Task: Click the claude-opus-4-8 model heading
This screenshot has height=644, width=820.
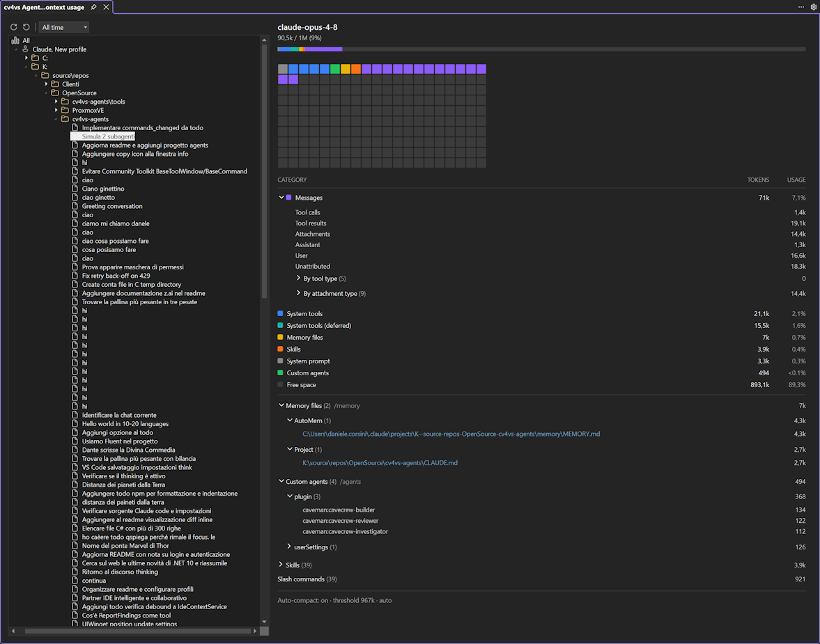Action: click(x=307, y=27)
